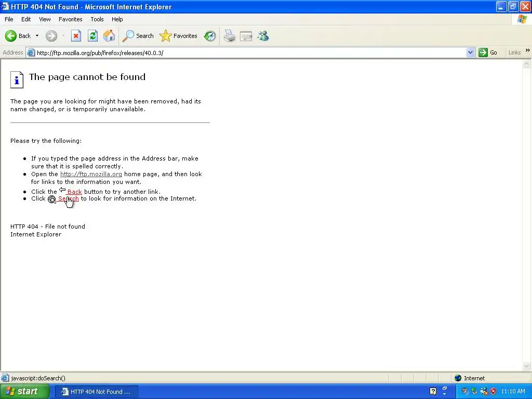Open the Favorites menu
This screenshot has height=399, width=532.
click(x=70, y=19)
